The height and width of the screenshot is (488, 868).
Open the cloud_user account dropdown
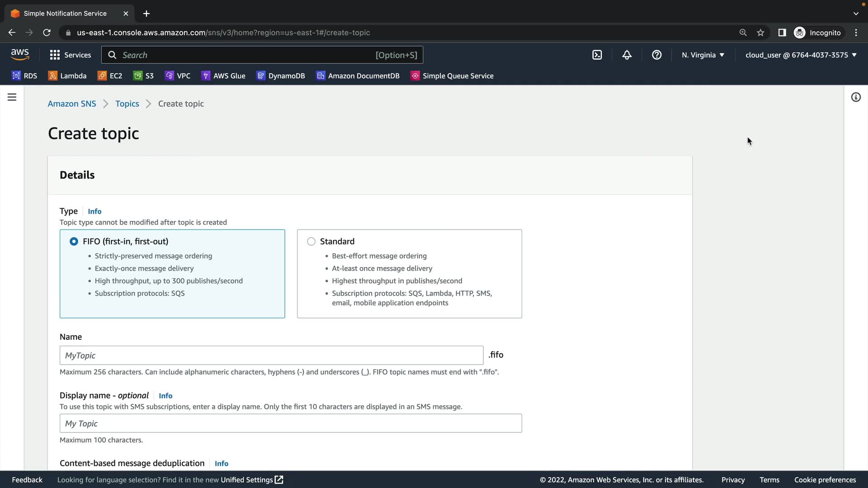click(x=801, y=55)
